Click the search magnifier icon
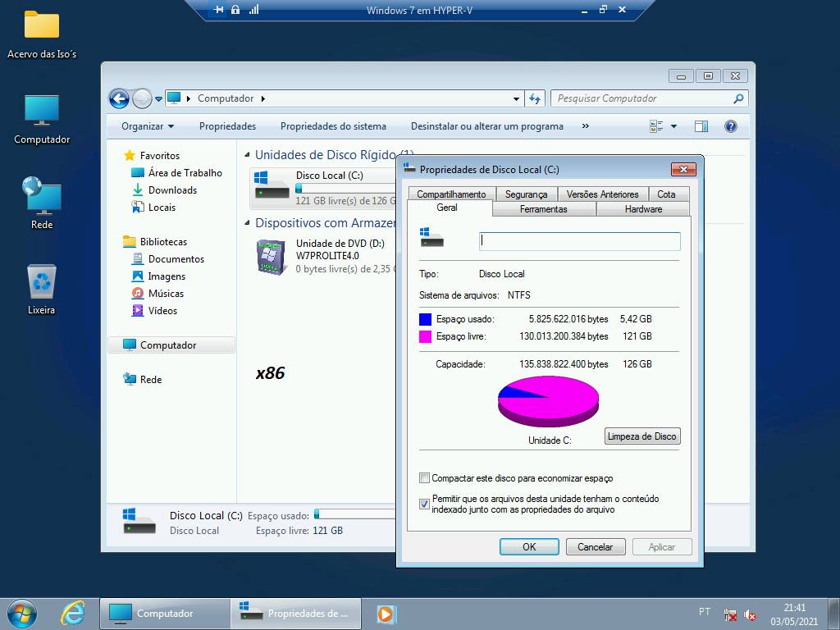 point(738,98)
